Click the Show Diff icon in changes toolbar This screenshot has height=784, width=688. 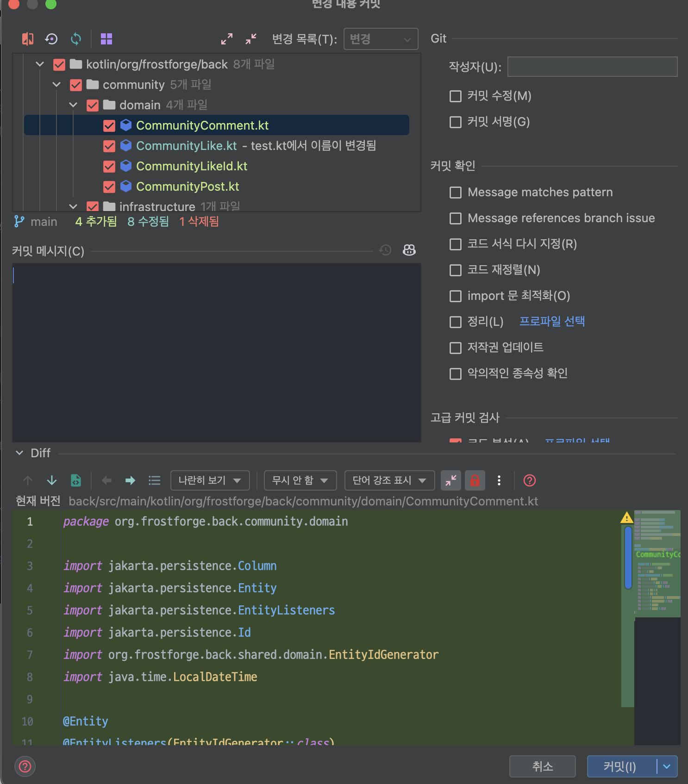pyautogui.click(x=28, y=39)
